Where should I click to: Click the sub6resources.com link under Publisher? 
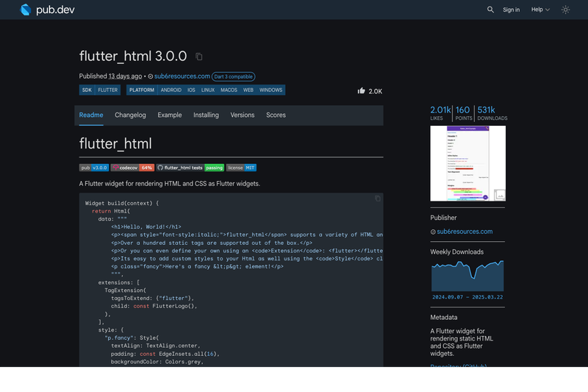465,232
